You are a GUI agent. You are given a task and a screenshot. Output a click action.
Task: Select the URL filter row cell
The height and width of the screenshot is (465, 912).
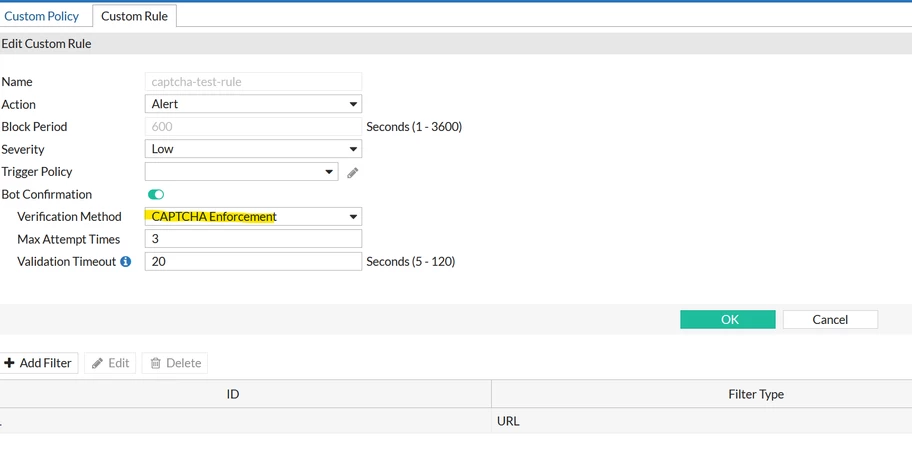click(701, 421)
